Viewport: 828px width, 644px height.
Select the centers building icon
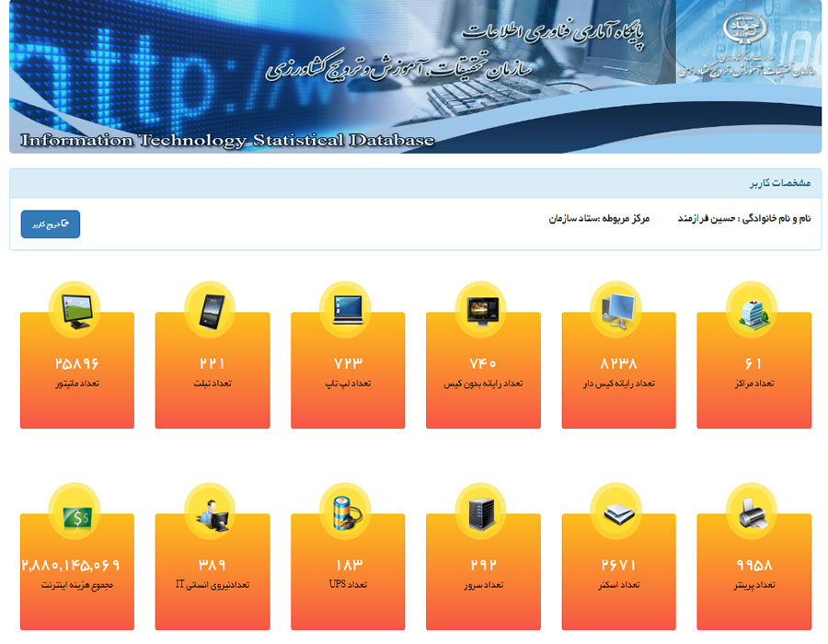[x=753, y=310]
